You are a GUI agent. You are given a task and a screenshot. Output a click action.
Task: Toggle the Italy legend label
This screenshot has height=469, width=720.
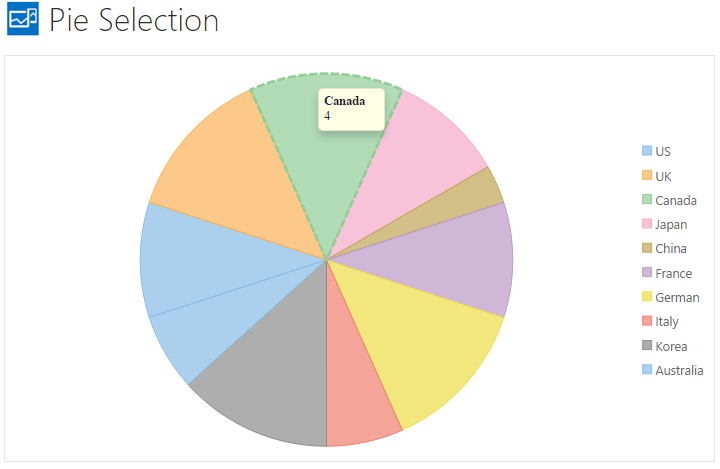click(667, 321)
